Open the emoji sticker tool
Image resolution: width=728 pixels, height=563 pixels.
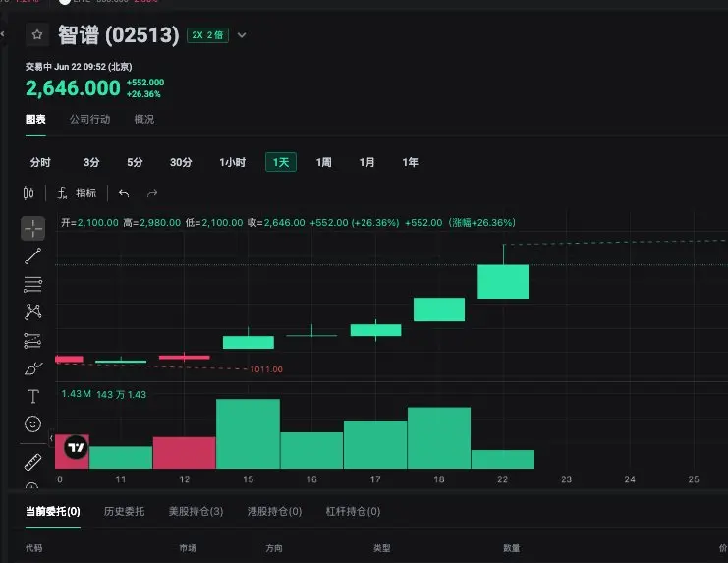[33, 423]
